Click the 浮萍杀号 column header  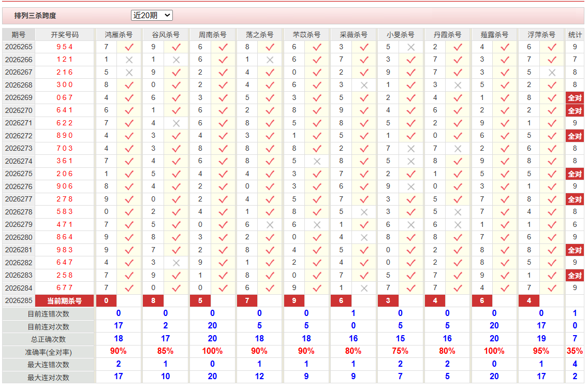541,35
